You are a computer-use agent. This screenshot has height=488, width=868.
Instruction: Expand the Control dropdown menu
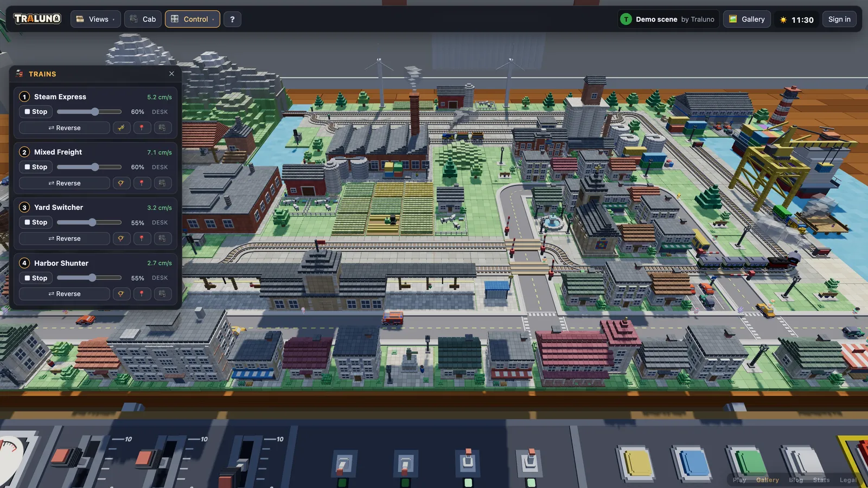pos(193,19)
